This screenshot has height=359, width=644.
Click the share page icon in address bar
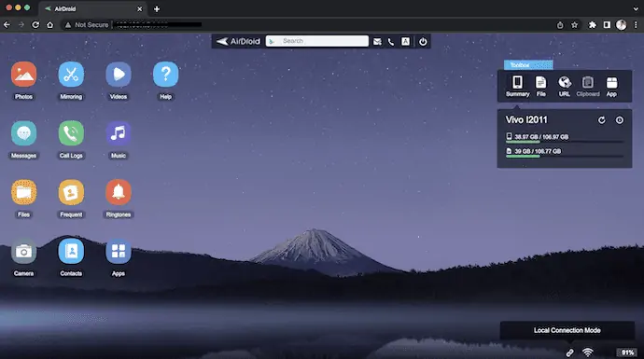(560, 25)
